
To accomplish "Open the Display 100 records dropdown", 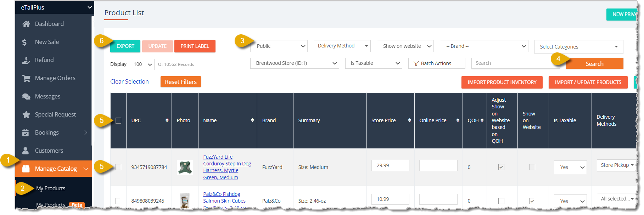I will click(x=141, y=64).
